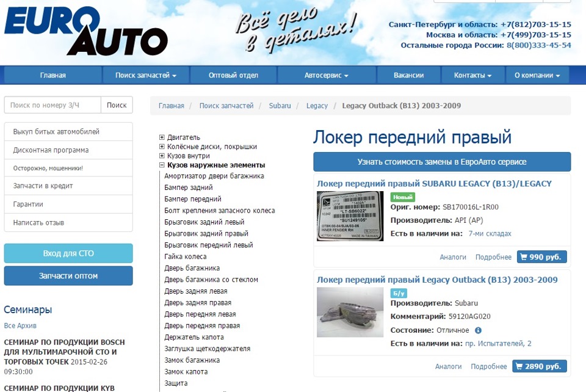This screenshot has height=392, width=586.
Task: Select Замок багажника category
Action: (x=192, y=360)
